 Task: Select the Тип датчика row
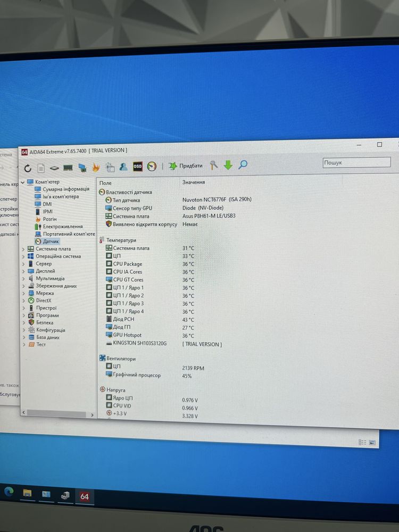pos(178,200)
